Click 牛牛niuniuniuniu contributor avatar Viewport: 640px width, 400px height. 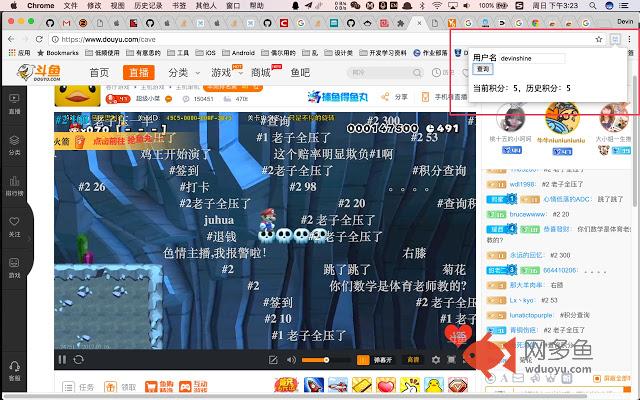pos(562,118)
